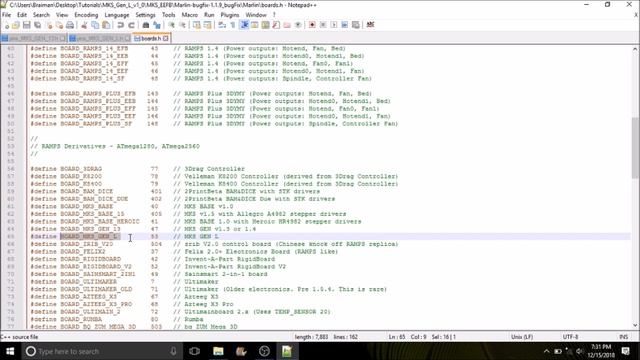Open Folder as Workspace toolbar icon

pos(287,25)
